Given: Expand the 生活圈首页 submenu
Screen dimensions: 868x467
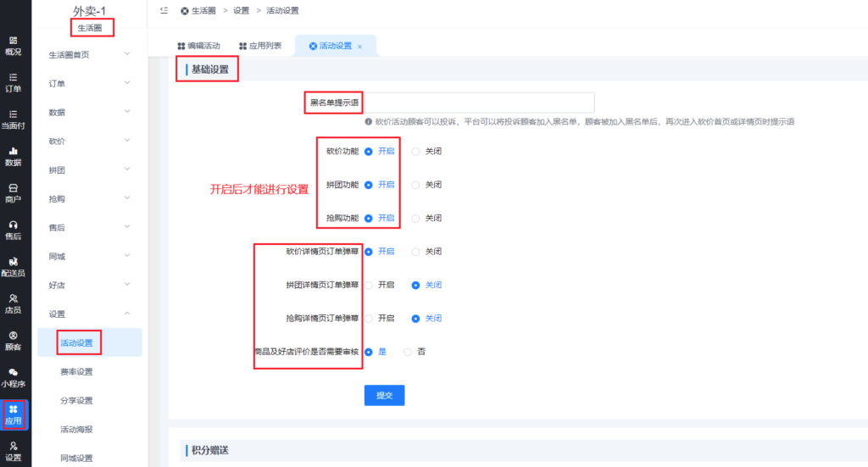Looking at the screenshot, I should [89, 54].
